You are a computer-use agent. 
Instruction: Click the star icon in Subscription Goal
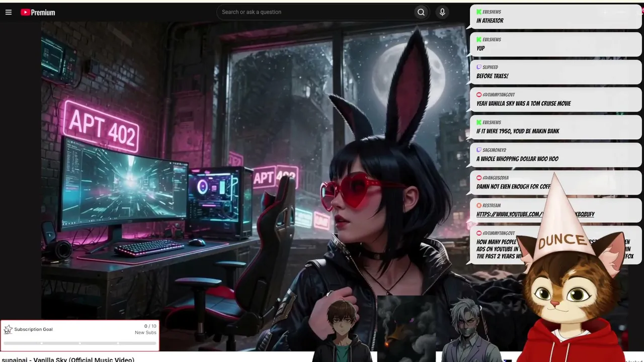(x=8, y=329)
